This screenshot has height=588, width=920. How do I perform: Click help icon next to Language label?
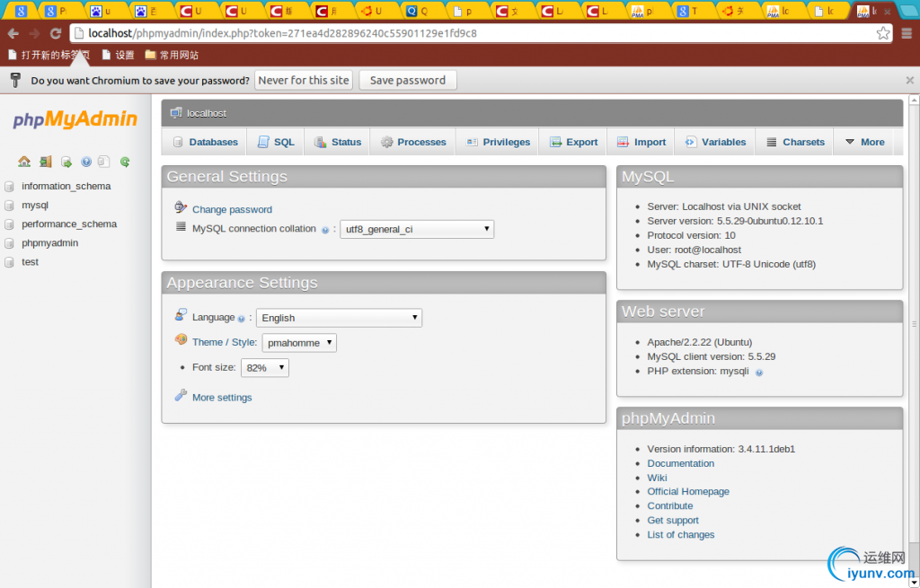(241, 319)
